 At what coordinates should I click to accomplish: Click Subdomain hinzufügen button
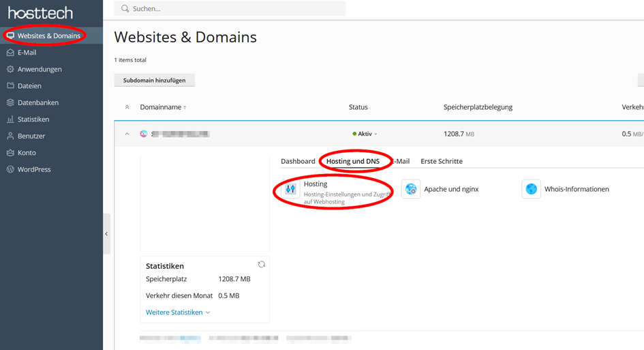155,81
